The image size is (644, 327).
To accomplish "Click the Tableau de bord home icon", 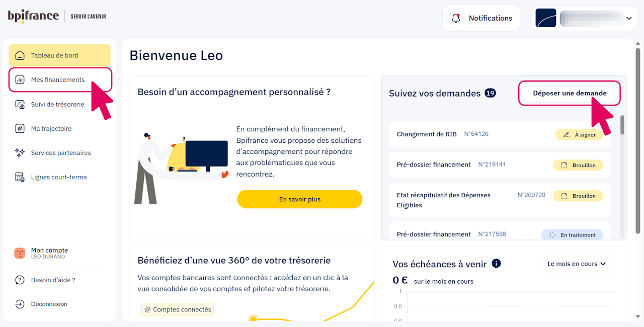I will click(x=20, y=55).
